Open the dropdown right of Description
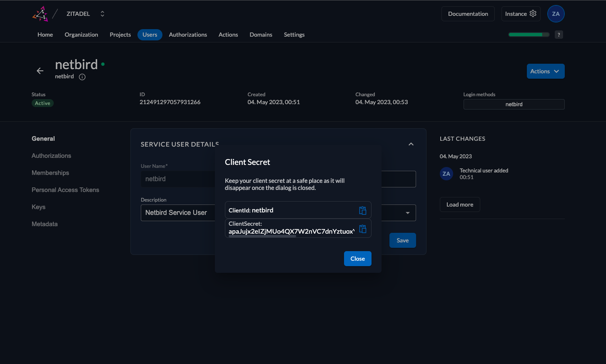This screenshot has width=606, height=364. 407,213
